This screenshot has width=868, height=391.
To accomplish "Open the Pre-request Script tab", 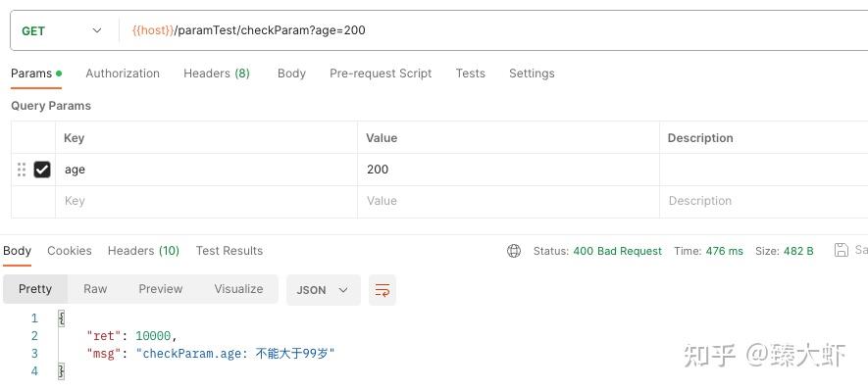I will [x=381, y=73].
